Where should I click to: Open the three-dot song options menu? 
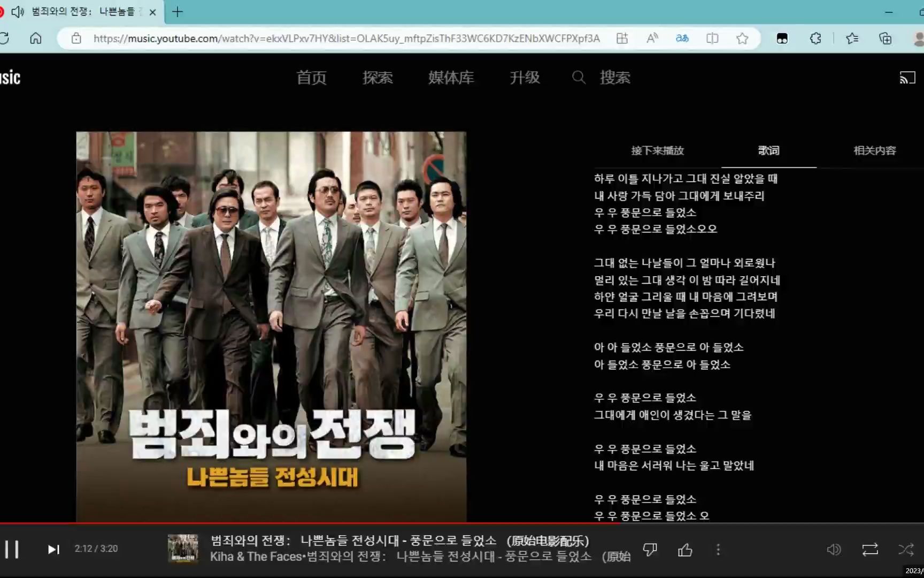718,550
